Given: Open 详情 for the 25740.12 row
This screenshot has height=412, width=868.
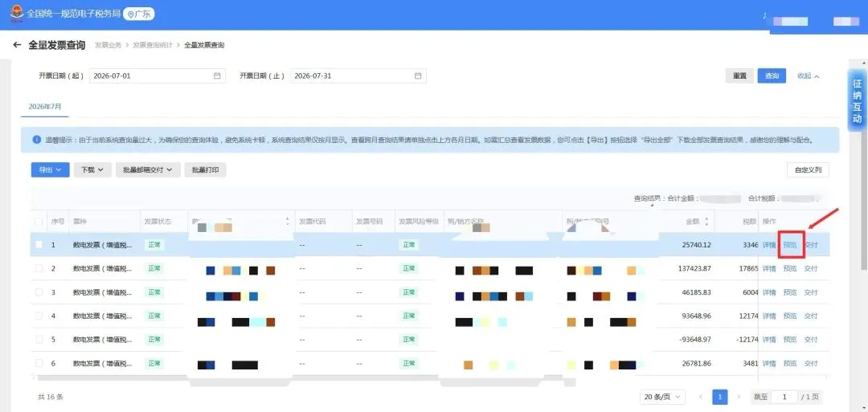Looking at the screenshot, I should (769, 245).
